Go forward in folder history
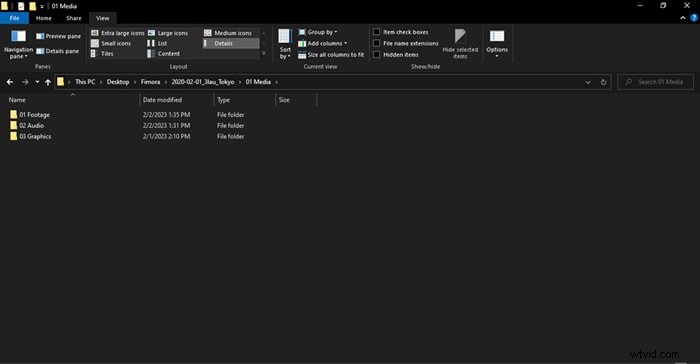Viewport: 700px width, 364px height. 25,82
